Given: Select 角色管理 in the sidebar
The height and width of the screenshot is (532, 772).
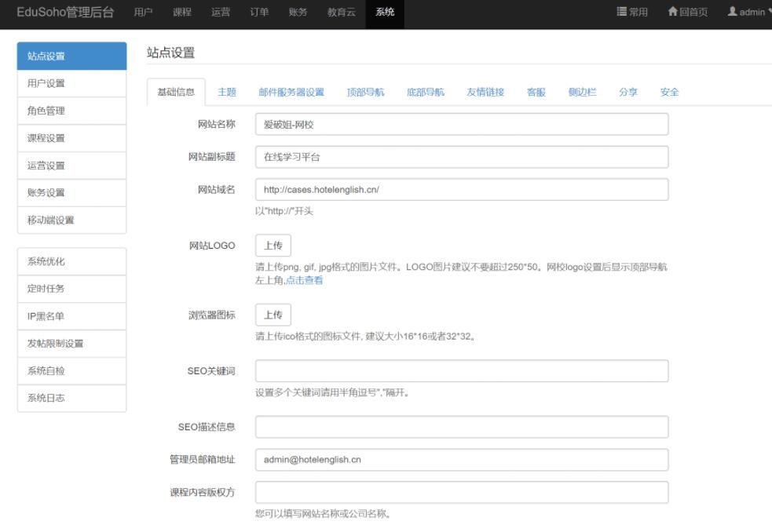Looking at the screenshot, I should pyautogui.click(x=71, y=111).
